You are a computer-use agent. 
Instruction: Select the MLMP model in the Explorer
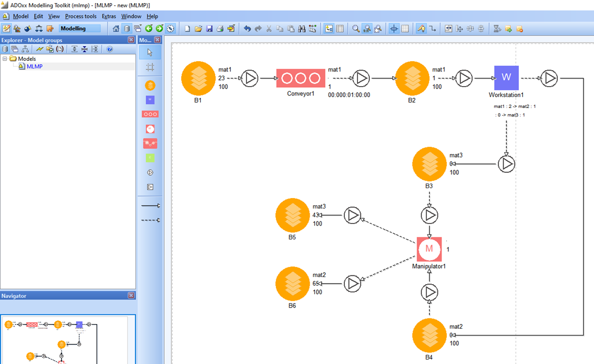[34, 66]
